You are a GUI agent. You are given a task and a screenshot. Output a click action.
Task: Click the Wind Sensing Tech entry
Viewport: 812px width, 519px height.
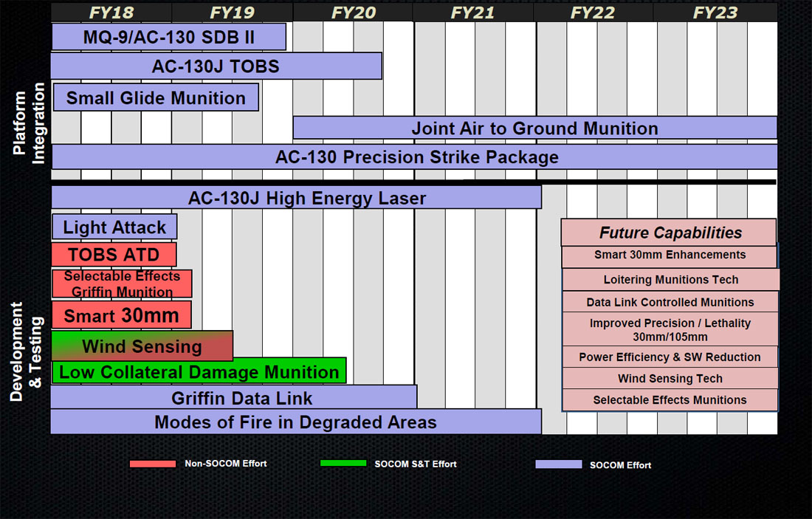670,378
